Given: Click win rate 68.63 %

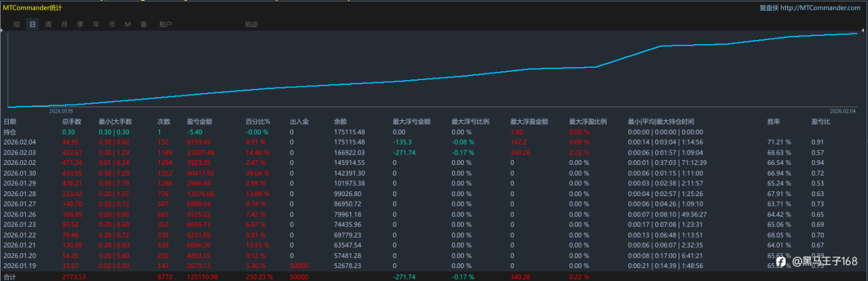Looking at the screenshot, I should pyautogui.click(x=779, y=153).
